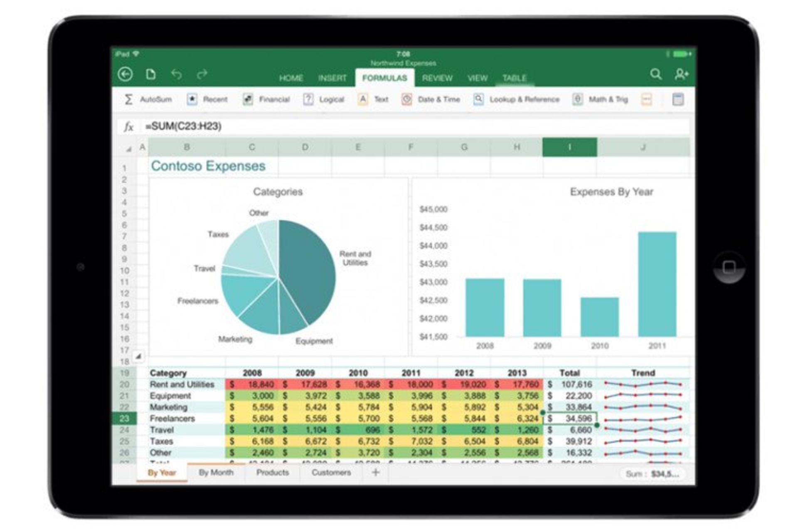
Task: Tap the Sum status indicator
Action: coord(652,474)
